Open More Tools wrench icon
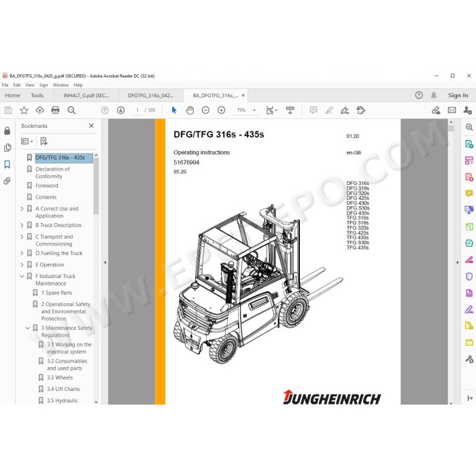The width and height of the screenshot is (476, 476). tap(469, 359)
